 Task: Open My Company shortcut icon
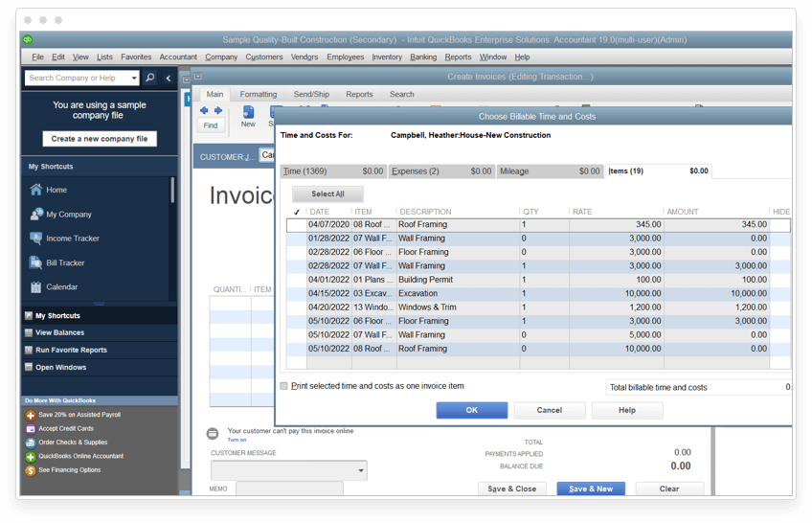pos(36,214)
